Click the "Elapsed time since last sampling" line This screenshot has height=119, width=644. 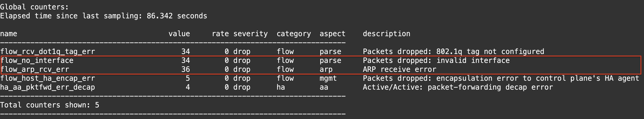pyautogui.click(x=104, y=16)
